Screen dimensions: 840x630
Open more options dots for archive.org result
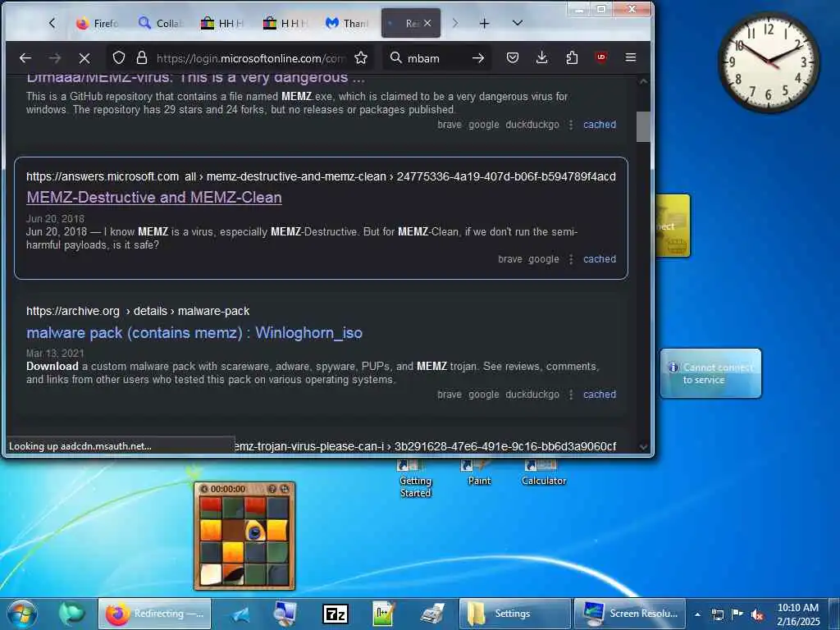click(571, 395)
